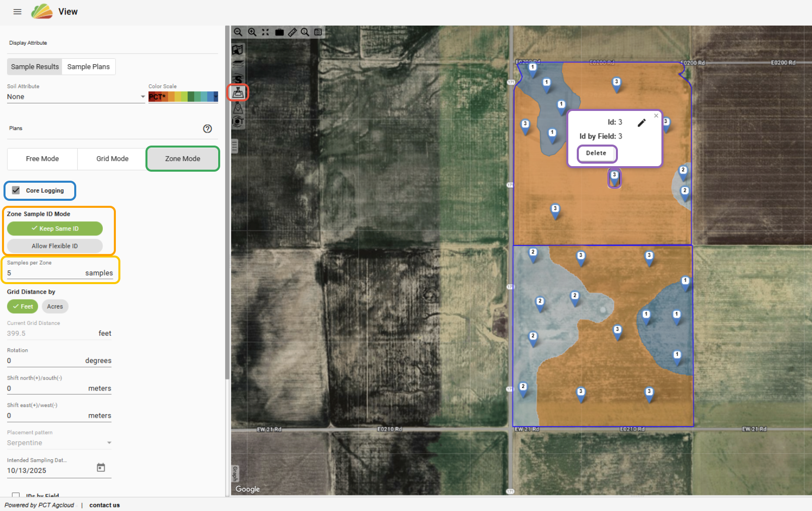Take a map snapshot with the camera icon

pyautogui.click(x=318, y=32)
